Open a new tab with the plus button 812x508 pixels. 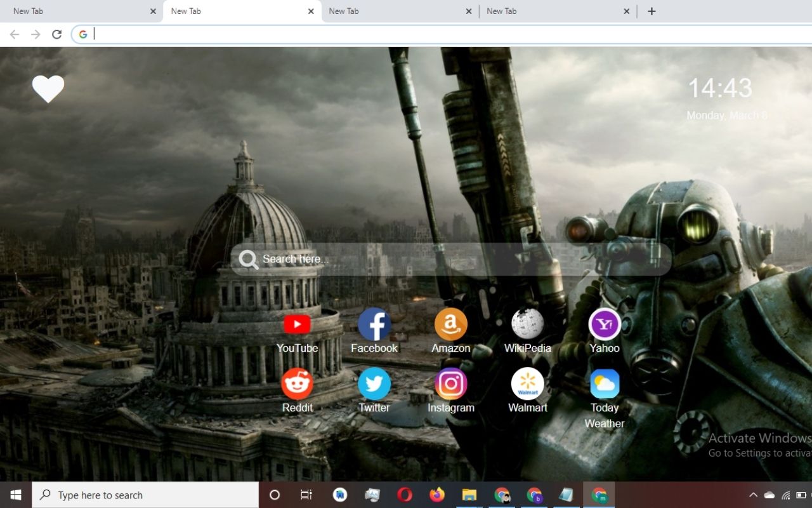point(651,11)
